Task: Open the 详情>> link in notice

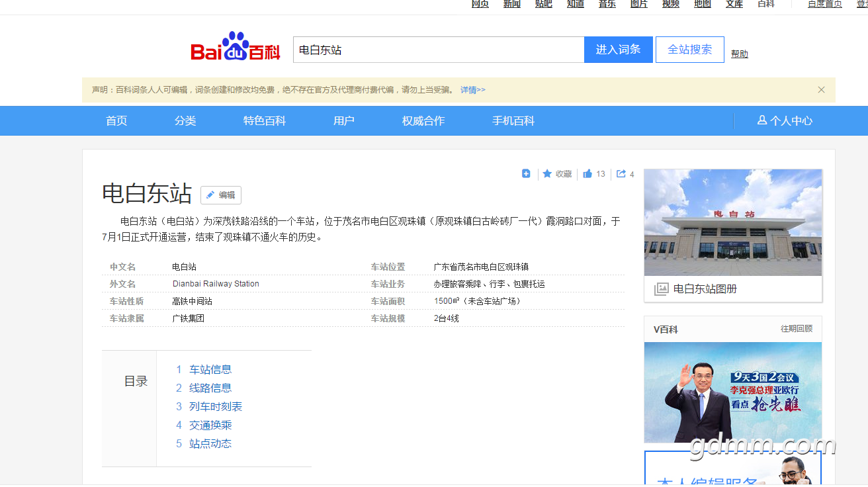Action: [x=473, y=90]
